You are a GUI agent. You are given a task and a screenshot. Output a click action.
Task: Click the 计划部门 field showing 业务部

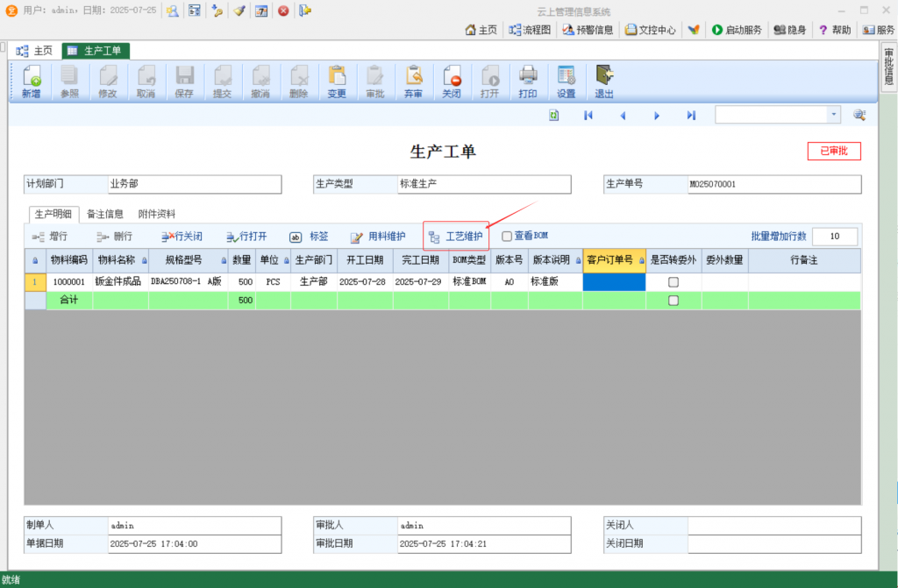click(195, 184)
